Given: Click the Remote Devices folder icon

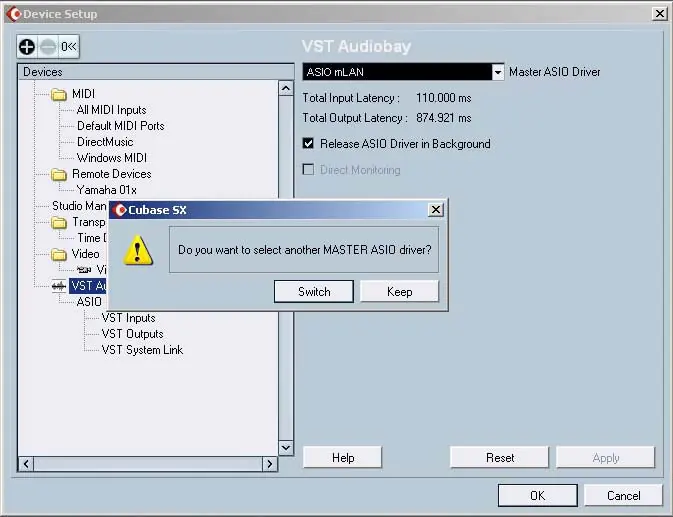Looking at the screenshot, I should point(59,174).
